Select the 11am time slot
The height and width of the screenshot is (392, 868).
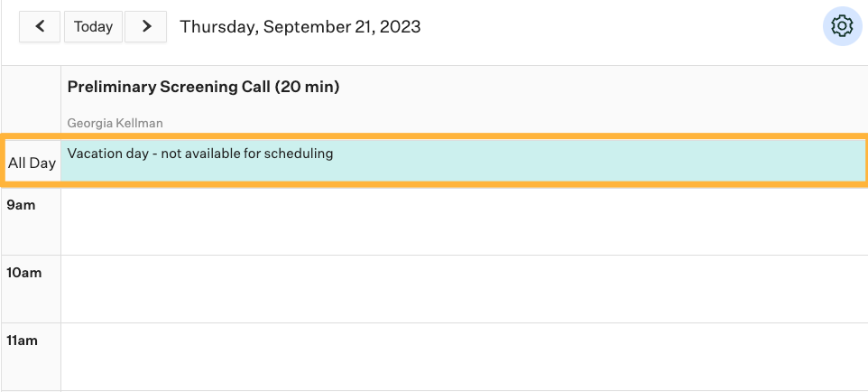[464, 357]
